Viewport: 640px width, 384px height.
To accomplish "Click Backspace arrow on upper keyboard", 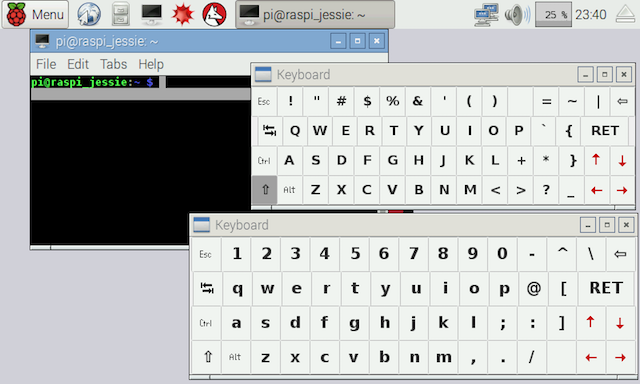I will [622, 101].
